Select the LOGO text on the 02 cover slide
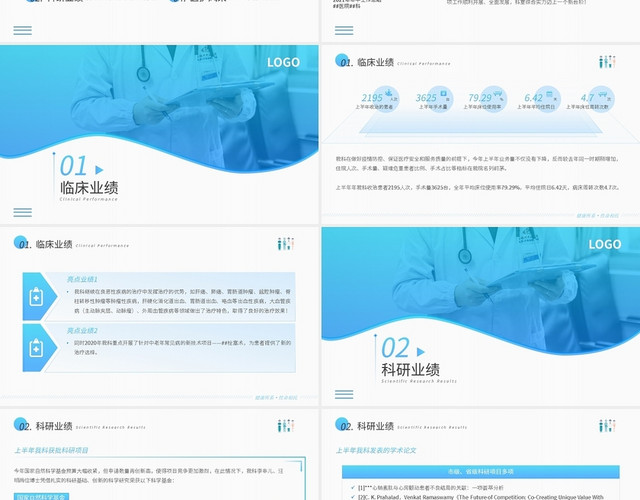Viewport: 640px width, 500px height. pyautogui.click(x=605, y=244)
